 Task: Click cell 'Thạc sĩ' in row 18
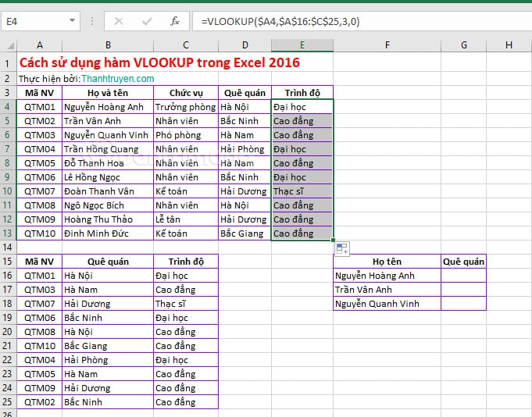tap(186, 304)
